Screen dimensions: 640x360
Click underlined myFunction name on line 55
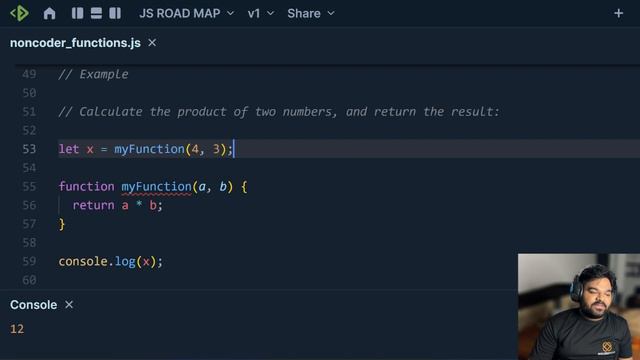coord(156,187)
